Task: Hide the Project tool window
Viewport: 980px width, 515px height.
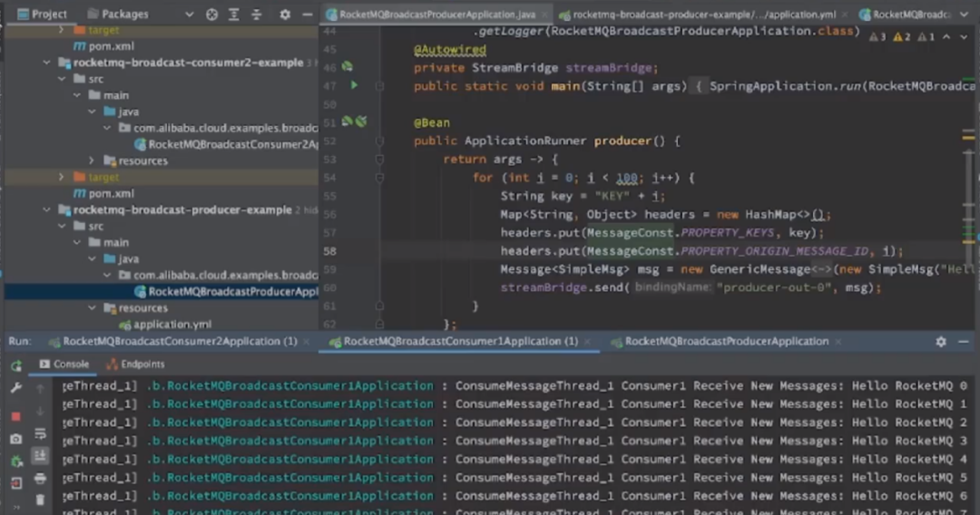Action: [307, 14]
